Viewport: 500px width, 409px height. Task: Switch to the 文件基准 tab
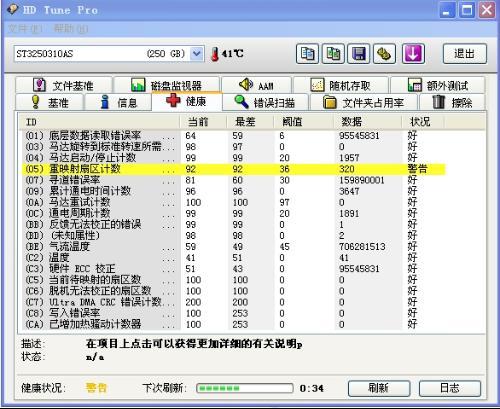(x=63, y=85)
